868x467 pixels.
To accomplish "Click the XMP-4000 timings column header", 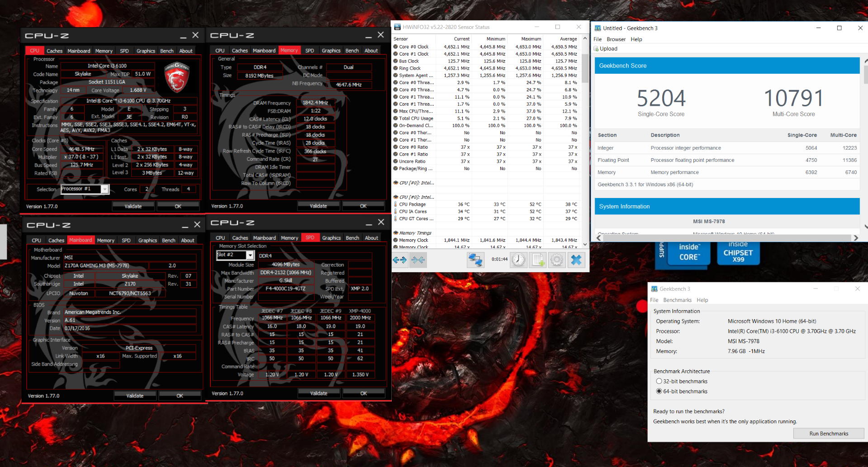I will tap(360, 311).
